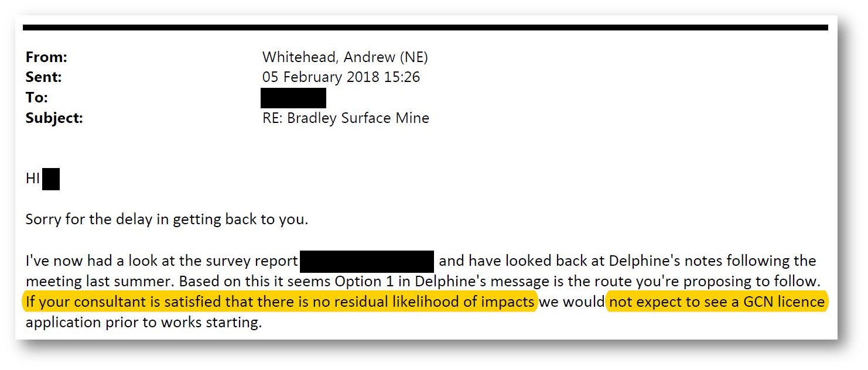Click the black horizontal rule above header
The height and width of the screenshot is (370, 868).
tap(425, 28)
